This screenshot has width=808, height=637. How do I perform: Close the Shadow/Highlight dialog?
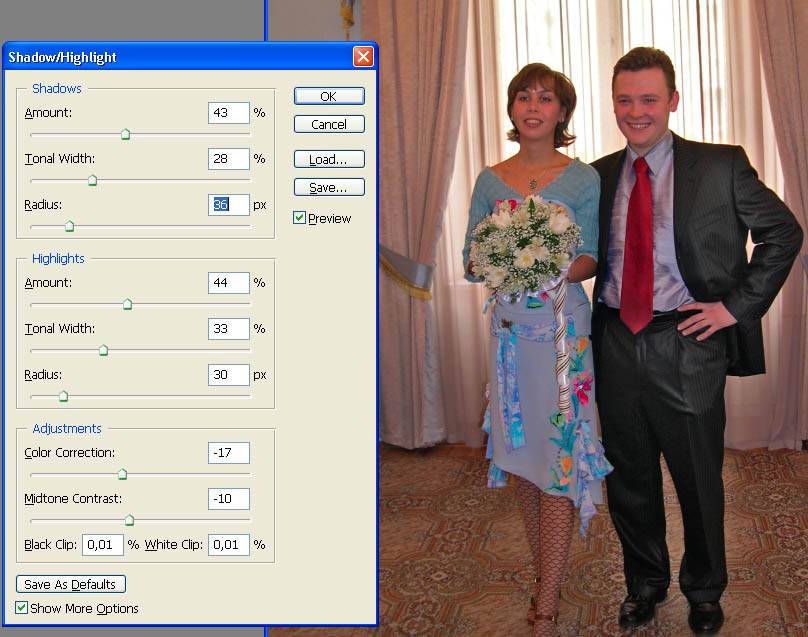click(363, 56)
